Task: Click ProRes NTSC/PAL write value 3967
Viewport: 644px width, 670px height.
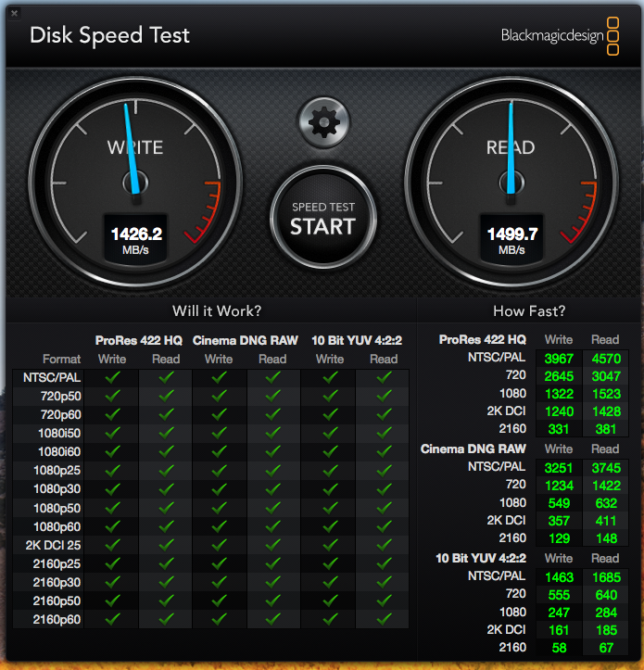Action: click(559, 359)
